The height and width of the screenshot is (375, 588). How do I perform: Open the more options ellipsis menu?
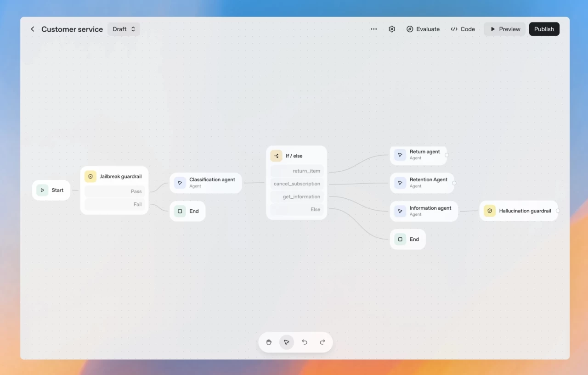point(373,29)
